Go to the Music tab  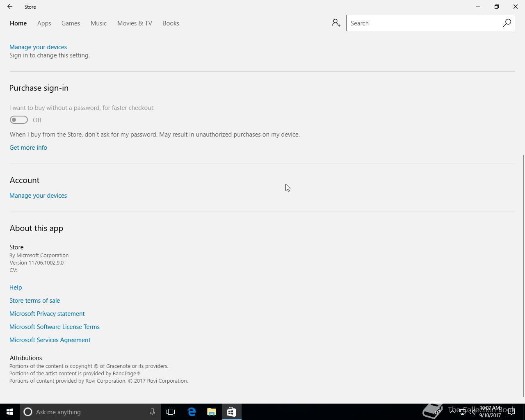(x=98, y=23)
